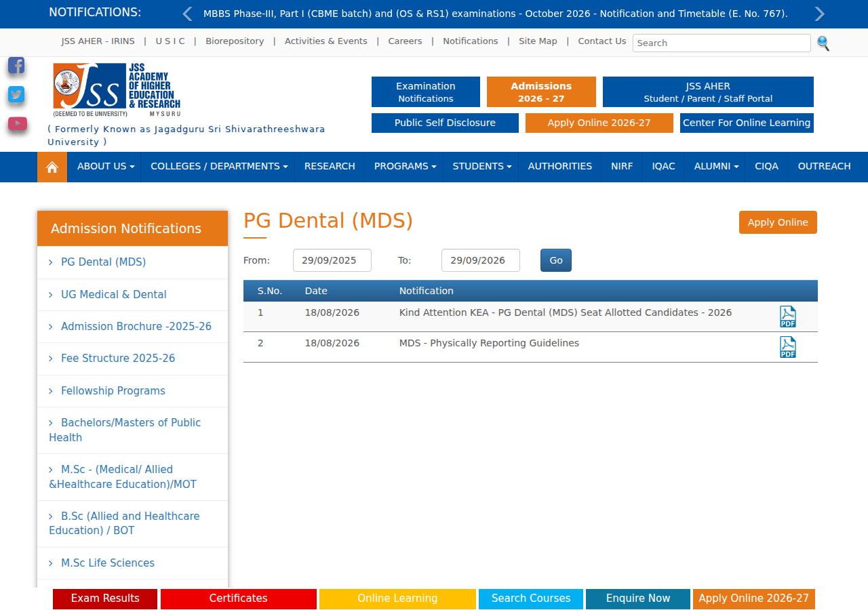Image resolution: width=868 pixels, height=610 pixels.
Task: Open the U S I C link
Action: coord(170,41)
